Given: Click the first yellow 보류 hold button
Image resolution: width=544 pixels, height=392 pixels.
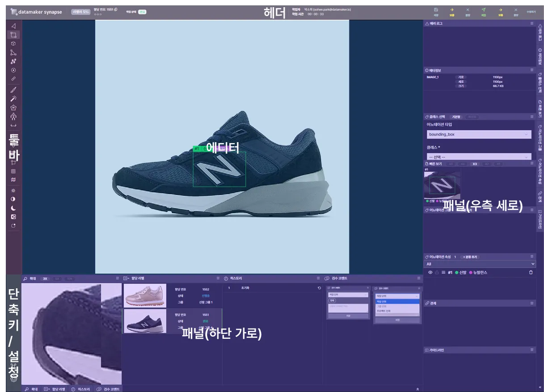Looking at the screenshot, I should coord(452,12).
